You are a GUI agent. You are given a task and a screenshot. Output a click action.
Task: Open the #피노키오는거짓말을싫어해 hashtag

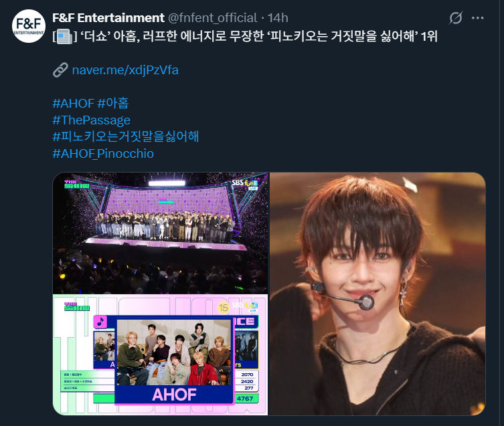point(126,137)
